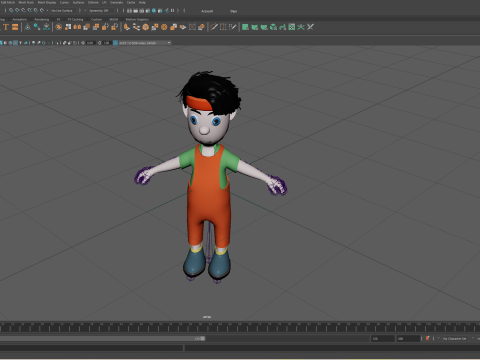Image resolution: width=480 pixels, height=360 pixels.
Task: Click the Account label in status line
Action: click(207, 11)
